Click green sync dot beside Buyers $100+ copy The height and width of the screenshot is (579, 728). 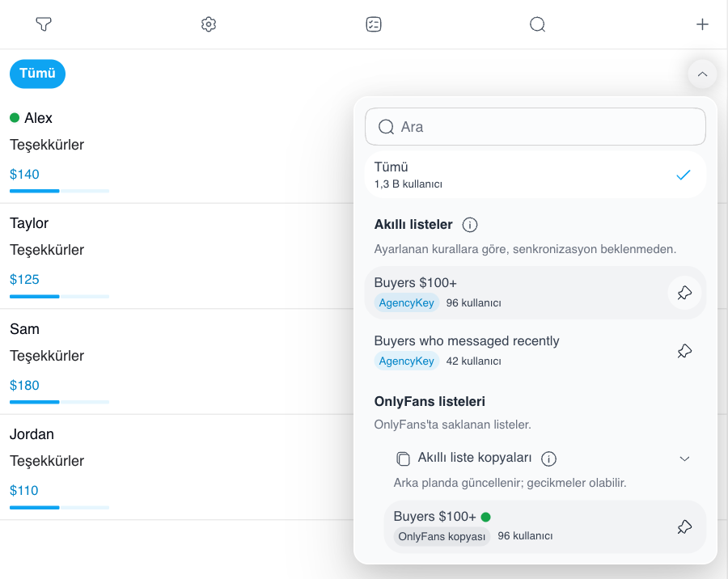[485, 517]
